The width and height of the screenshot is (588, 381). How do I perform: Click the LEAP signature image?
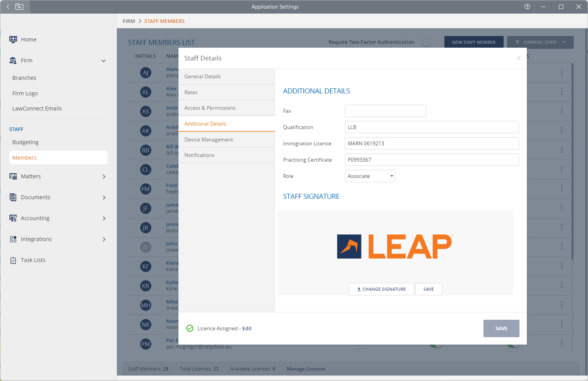pos(395,247)
